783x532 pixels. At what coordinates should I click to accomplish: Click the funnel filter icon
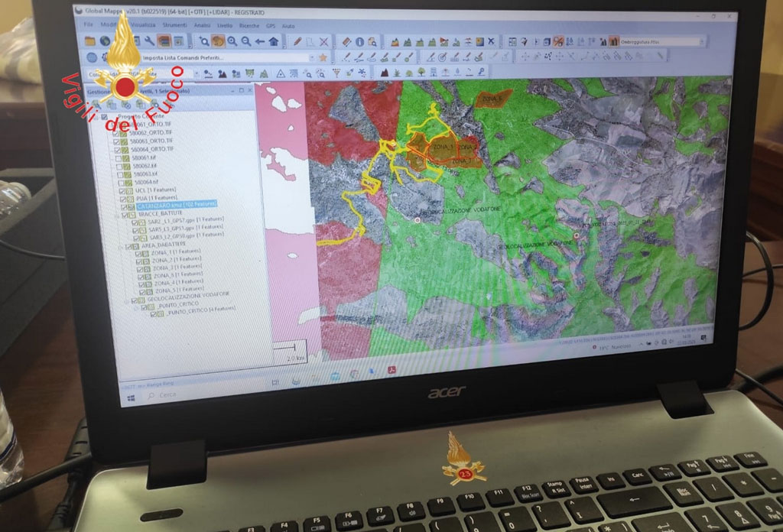[336, 73]
